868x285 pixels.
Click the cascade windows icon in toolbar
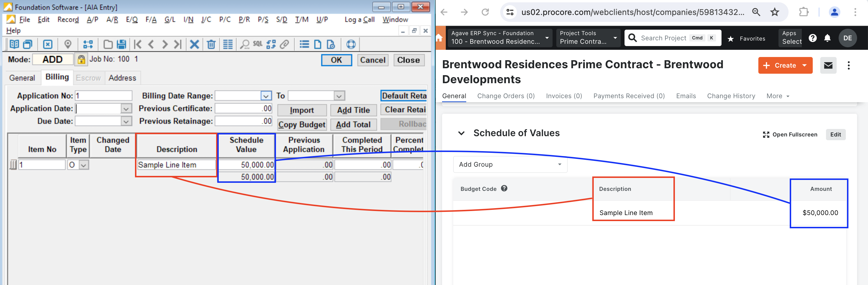tap(28, 44)
